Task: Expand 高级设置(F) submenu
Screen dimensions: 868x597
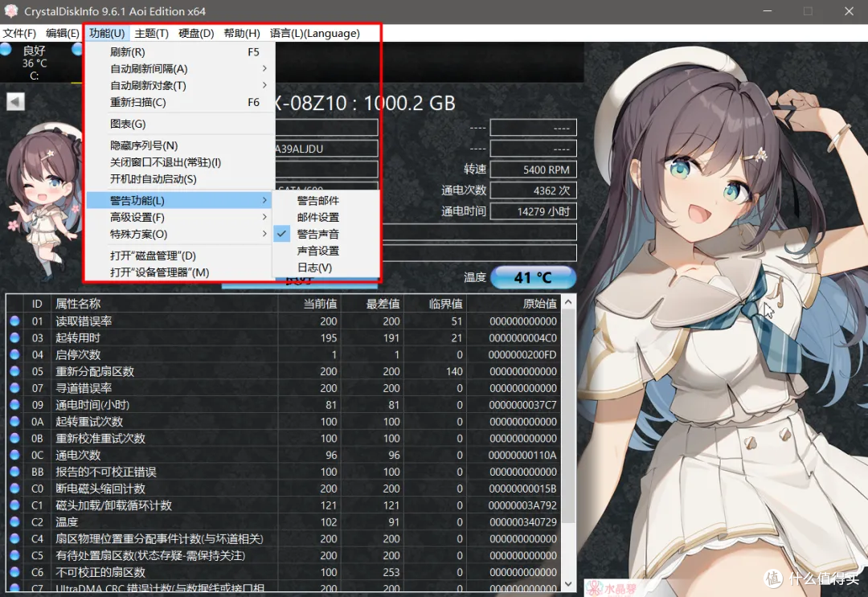Action: 181,218
